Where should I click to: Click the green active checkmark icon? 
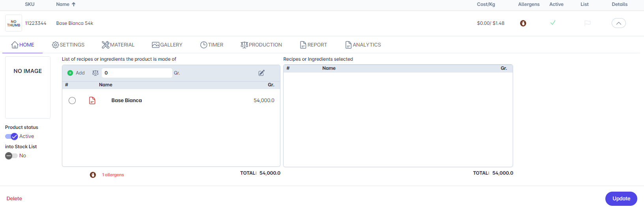click(x=553, y=23)
